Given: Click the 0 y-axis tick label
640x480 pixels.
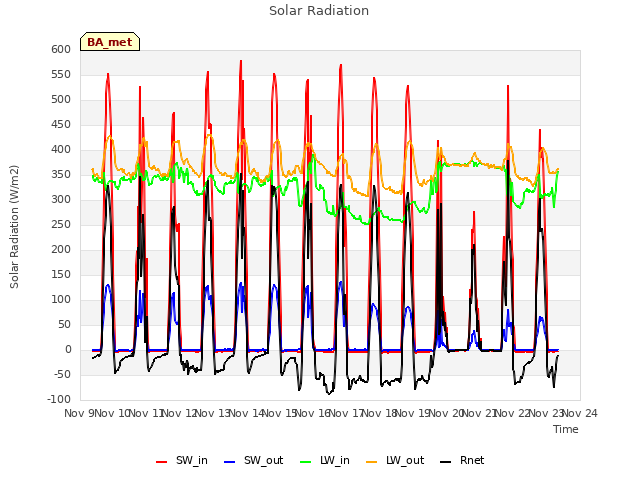Looking at the screenshot, I should pos(68,349).
